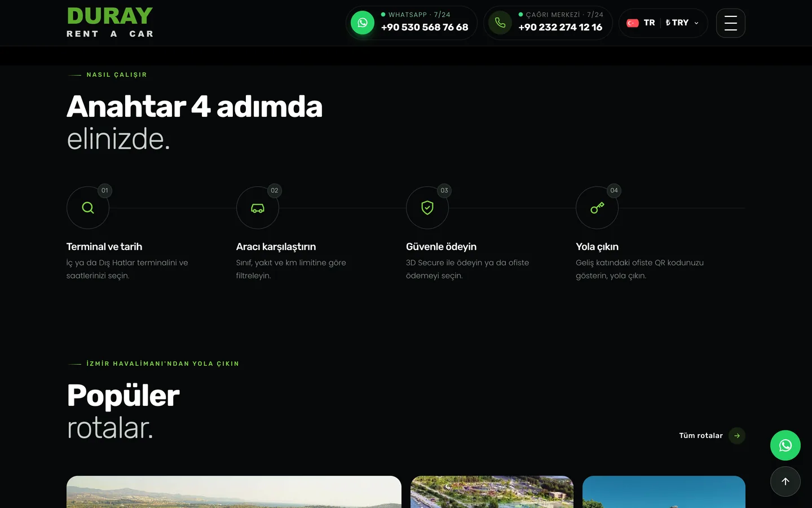
Task: Click the 03 step number badge
Action: pos(444,190)
